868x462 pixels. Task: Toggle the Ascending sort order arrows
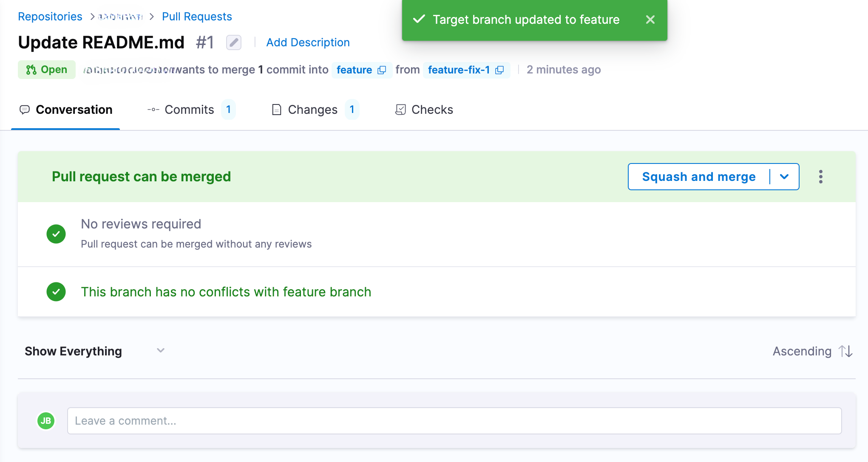click(x=845, y=351)
